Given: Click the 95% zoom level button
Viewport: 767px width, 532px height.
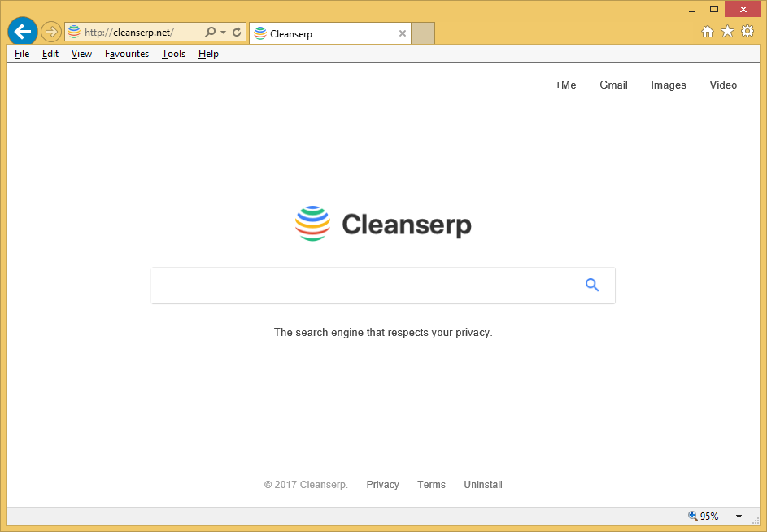Looking at the screenshot, I should pos(704,517).
